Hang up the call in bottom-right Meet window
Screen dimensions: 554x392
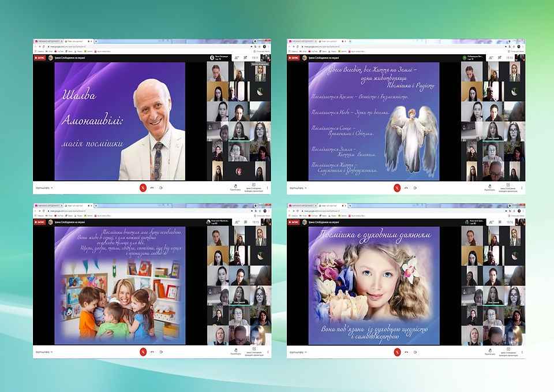coord(406,352)
